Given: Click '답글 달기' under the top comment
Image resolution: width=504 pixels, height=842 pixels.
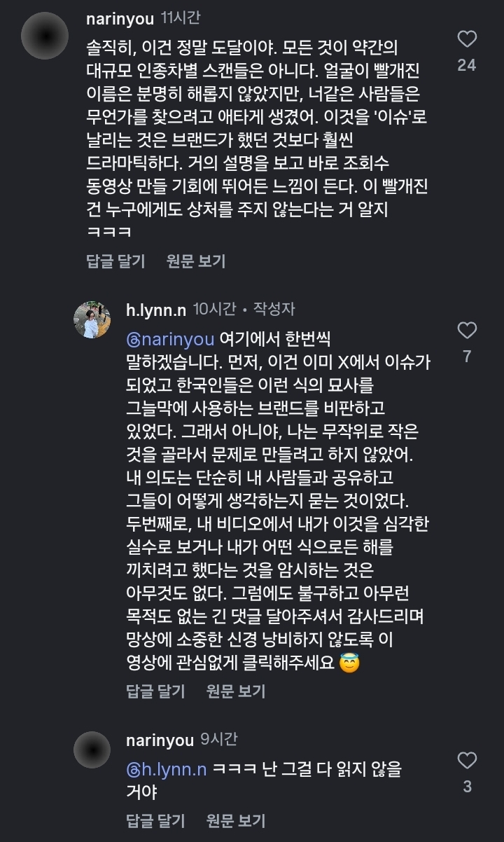Looking at the screenshot, I should (115, 261).
